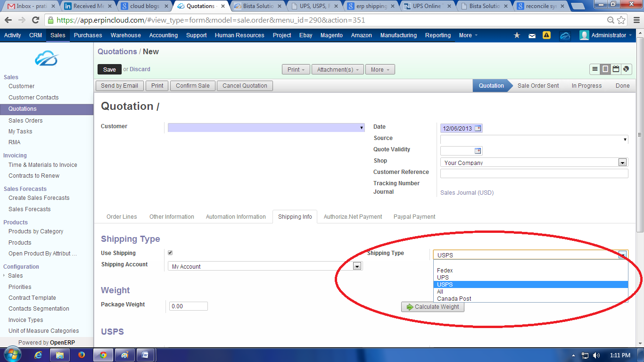The height and width of the screenshot is (362, 644).
Task: Open the Source dropdown arrow
Action: coord(625,140)
